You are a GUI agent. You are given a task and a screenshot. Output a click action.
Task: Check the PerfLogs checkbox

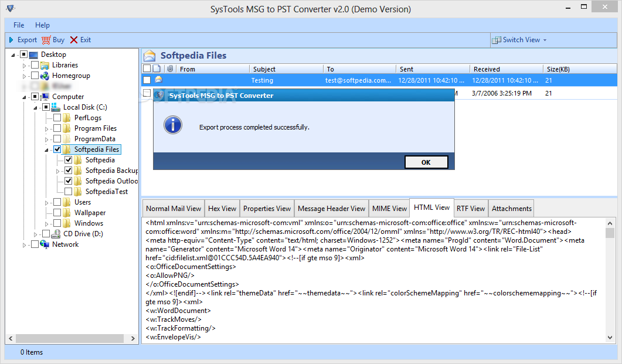click(x=57, y=118)
